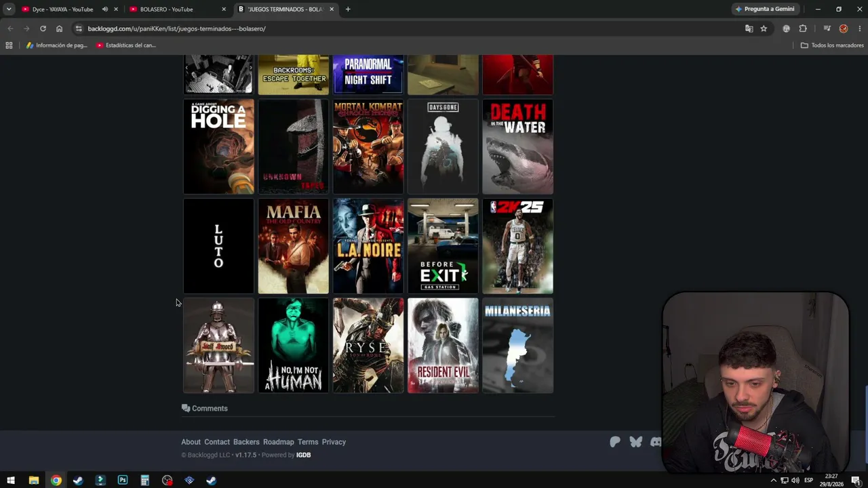Open the Milaneseria game cover
This screenshot has width=868, height=488.
point(517,346)
